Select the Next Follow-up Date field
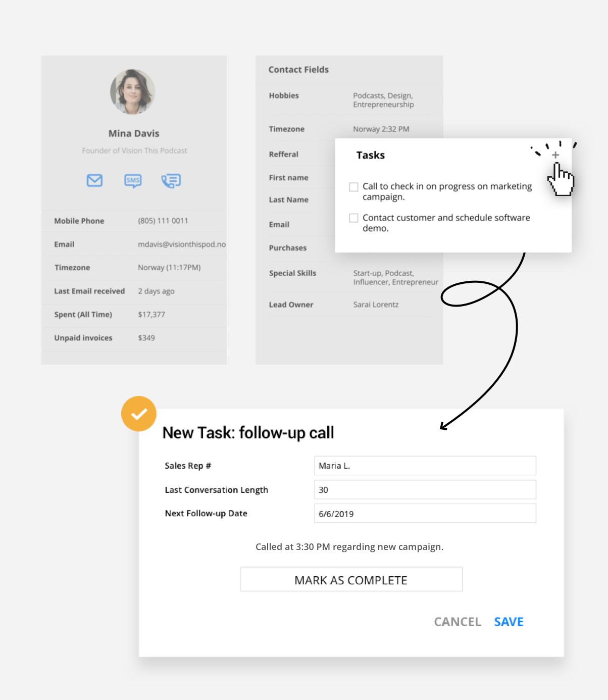608x700 pixels. [425, 513]
